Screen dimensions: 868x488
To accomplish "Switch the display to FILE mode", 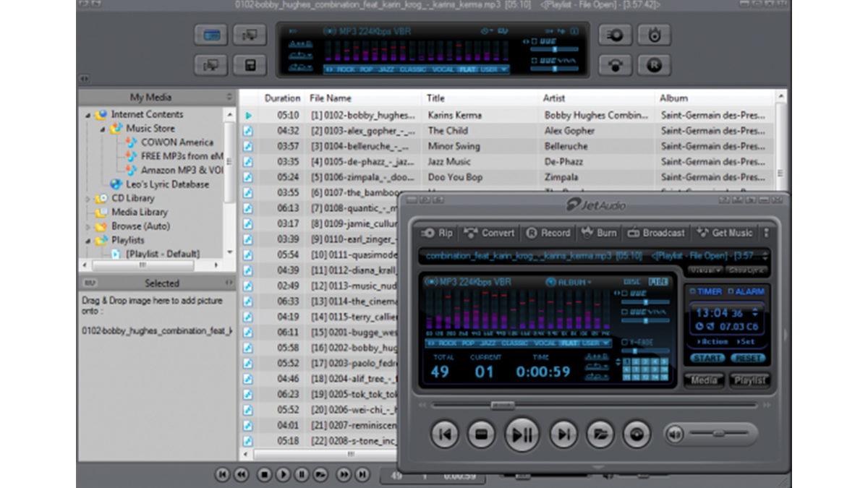I will pos(659,281).
